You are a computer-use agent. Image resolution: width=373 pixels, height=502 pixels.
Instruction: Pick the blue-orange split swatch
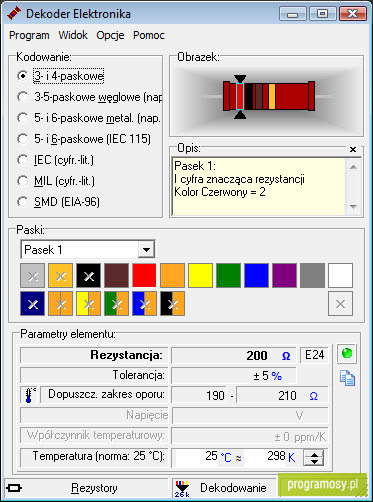pos(144,304)
